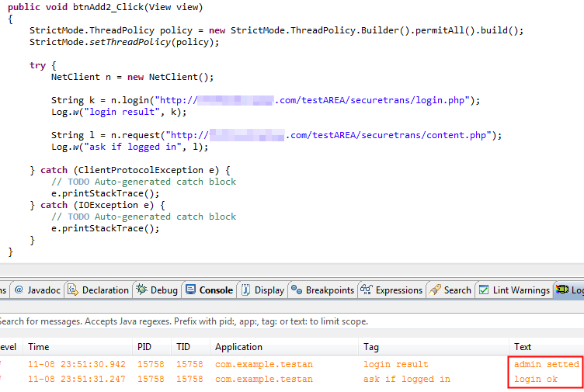Click the Search flashlight icon
Screen dimensions: 584x392
(x=435, y=290)
